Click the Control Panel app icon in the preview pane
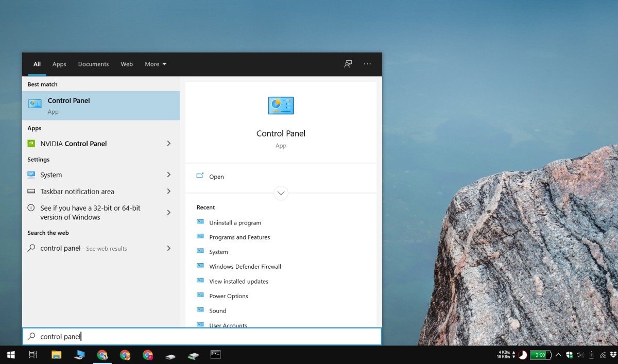 (281, 105)
